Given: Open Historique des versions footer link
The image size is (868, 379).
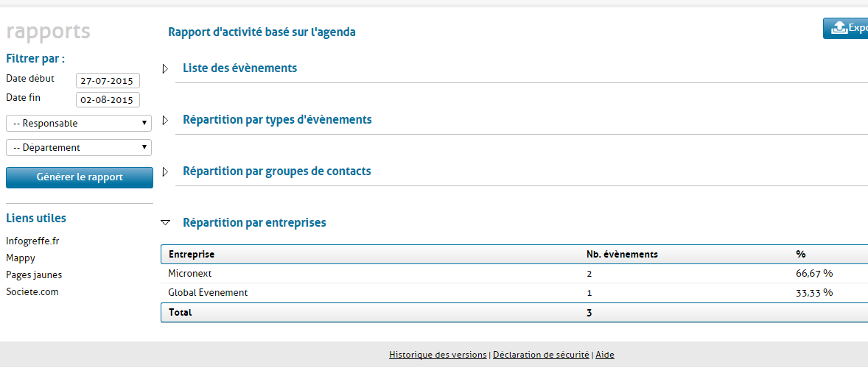Looking at the screenshot, I should point(438,355).
